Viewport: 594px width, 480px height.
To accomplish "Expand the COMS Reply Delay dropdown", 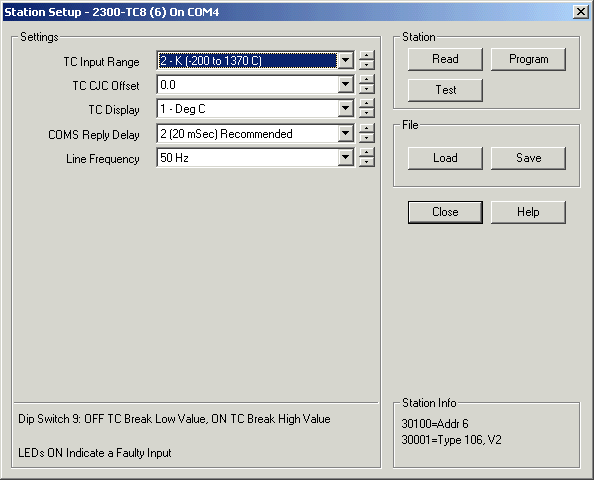I will 345,133.
